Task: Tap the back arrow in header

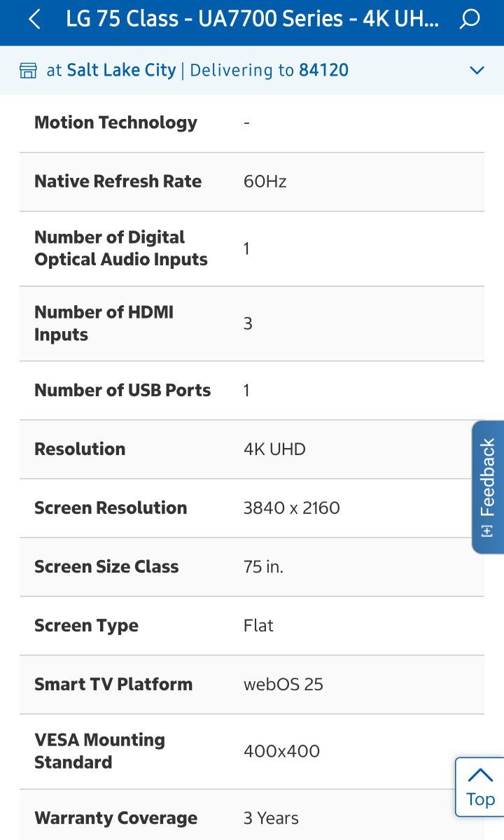Action: point(34,20)
